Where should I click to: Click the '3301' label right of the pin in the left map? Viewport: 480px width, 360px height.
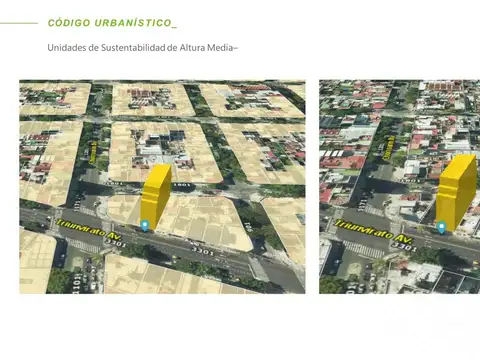pos(202,250)
